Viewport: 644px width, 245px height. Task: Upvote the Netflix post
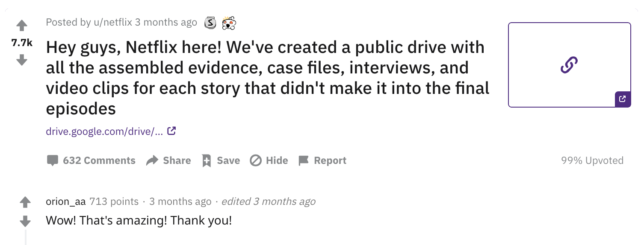pyautogui.click(x=22, y=26)
